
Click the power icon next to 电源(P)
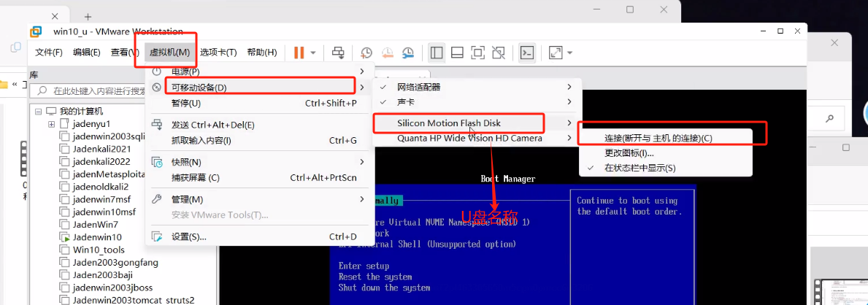point(157,72)
